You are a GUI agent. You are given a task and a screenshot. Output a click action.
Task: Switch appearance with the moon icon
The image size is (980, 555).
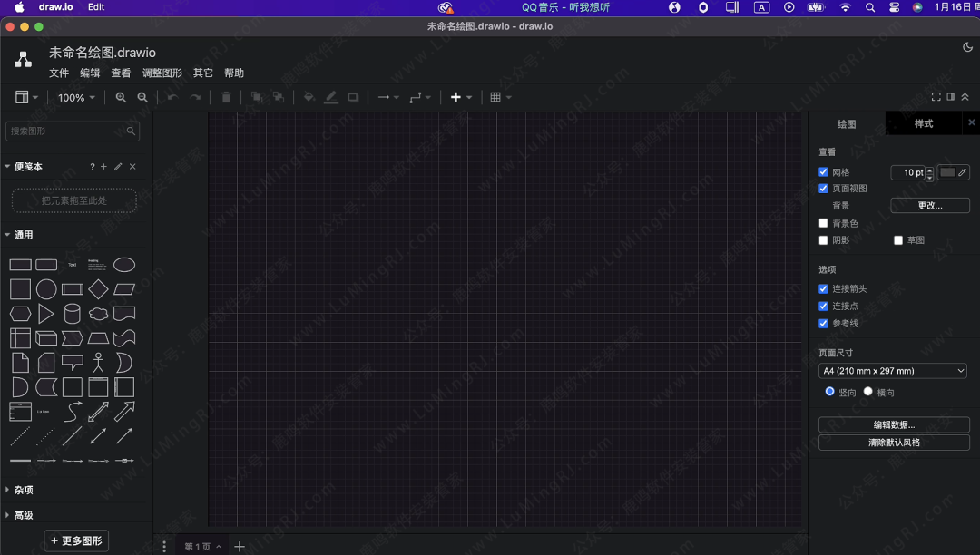tap(966, 47)
